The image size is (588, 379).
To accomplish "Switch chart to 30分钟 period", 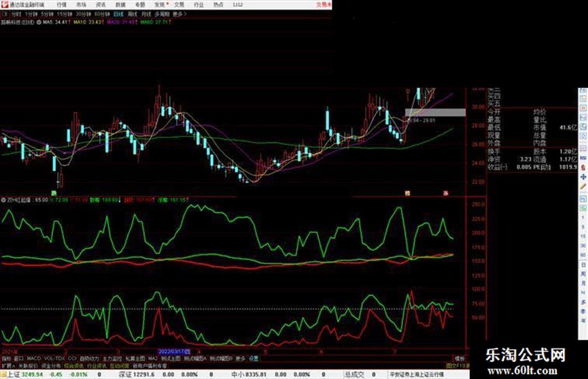I will [x=83, y=14].
